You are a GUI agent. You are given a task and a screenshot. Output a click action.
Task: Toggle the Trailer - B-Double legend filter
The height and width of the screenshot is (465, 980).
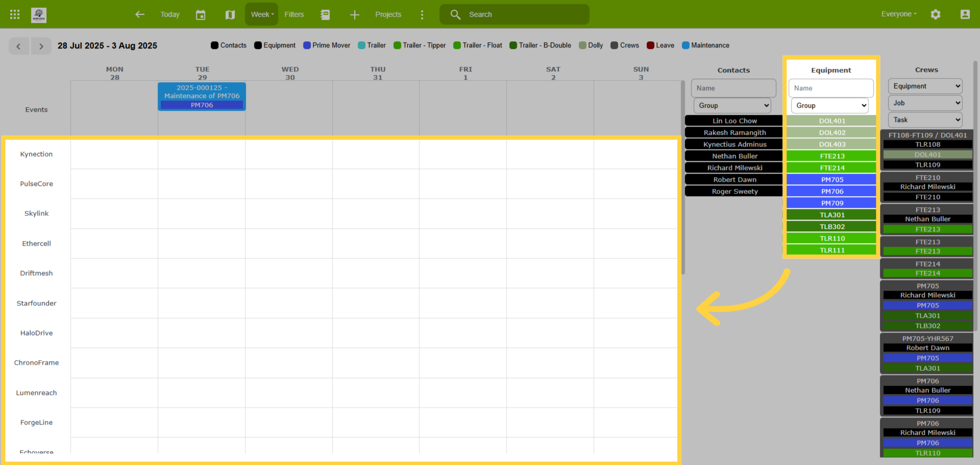(x=540, y=45)
